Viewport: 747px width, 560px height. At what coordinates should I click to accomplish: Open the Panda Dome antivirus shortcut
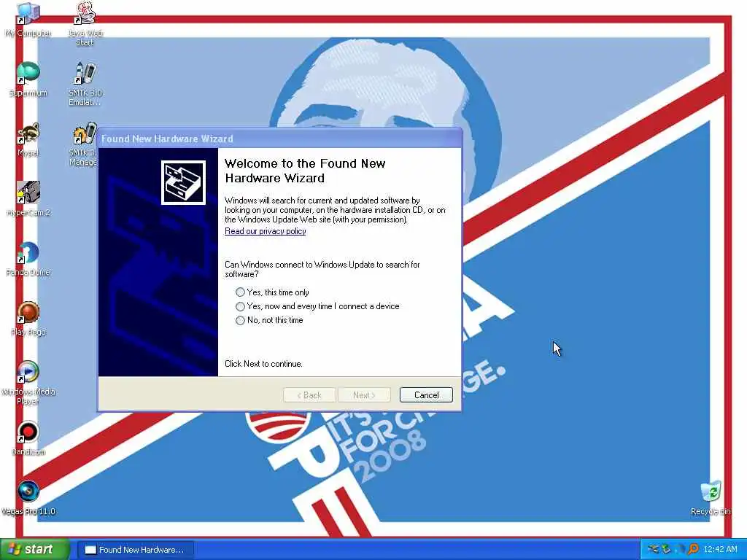[28, 260]
